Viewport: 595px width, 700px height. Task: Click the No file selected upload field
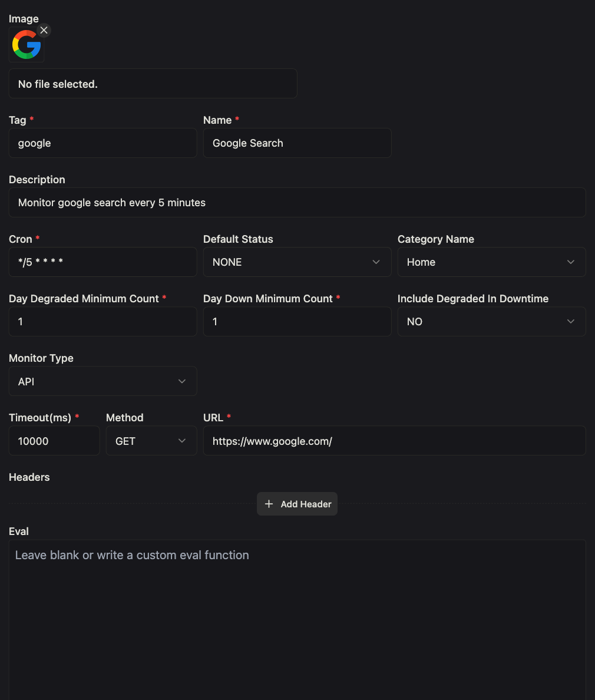coord(153,84)
